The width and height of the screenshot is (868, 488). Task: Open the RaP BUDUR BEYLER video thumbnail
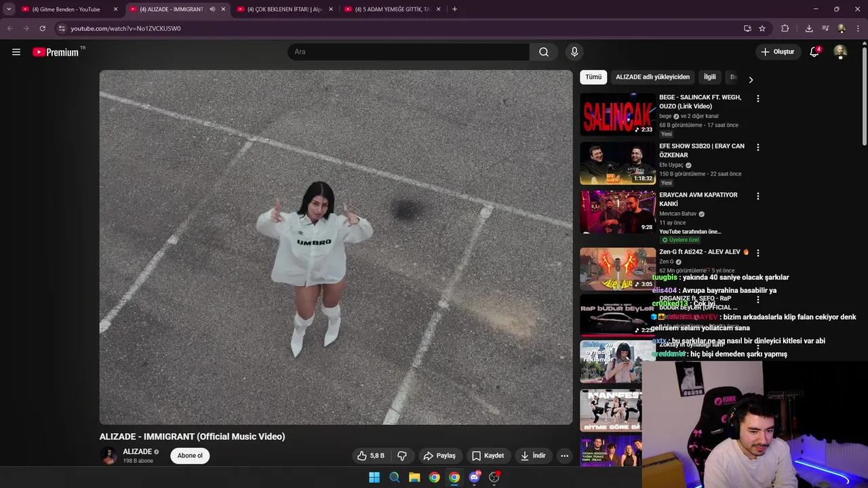pos(618,315)
